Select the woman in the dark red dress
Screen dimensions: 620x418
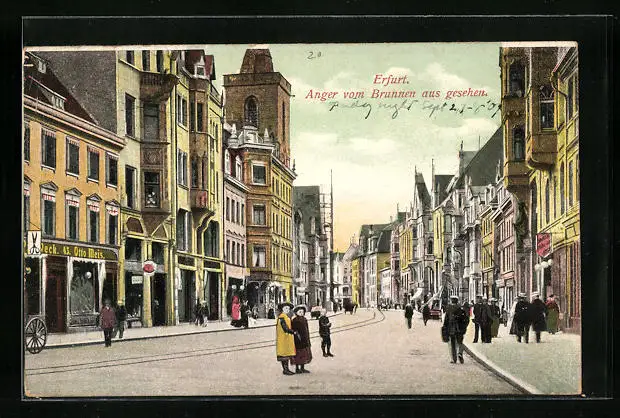[301, 339]
